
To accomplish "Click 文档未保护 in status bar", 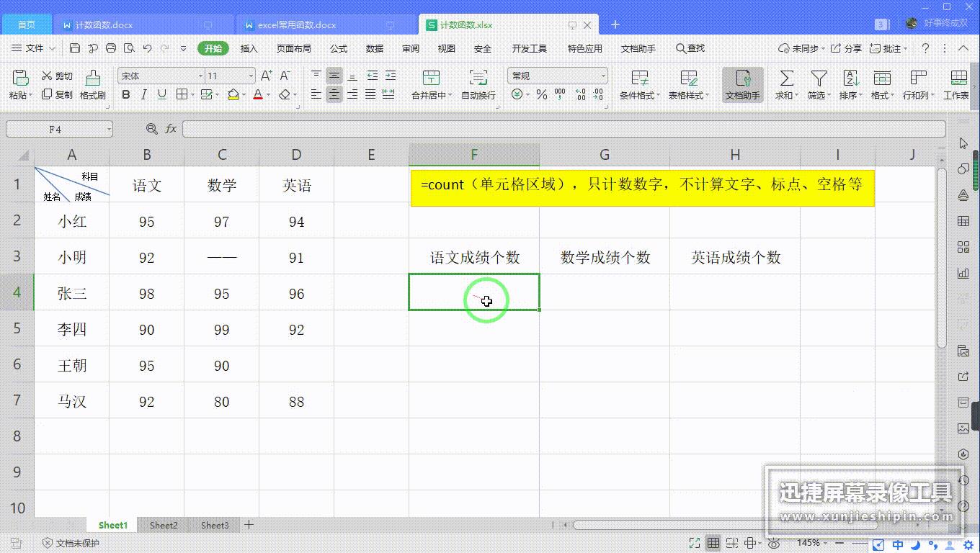I will click(x=71, y=543).
